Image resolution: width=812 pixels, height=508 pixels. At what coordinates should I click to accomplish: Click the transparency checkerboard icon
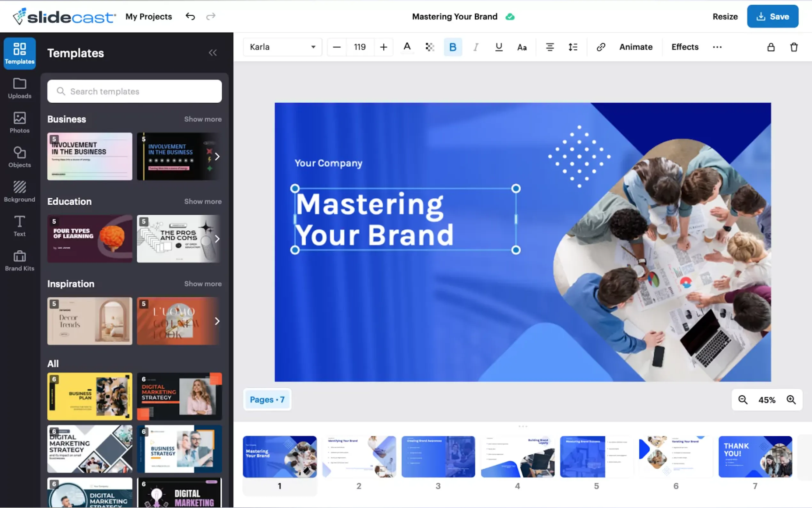(x=430, y=47)
